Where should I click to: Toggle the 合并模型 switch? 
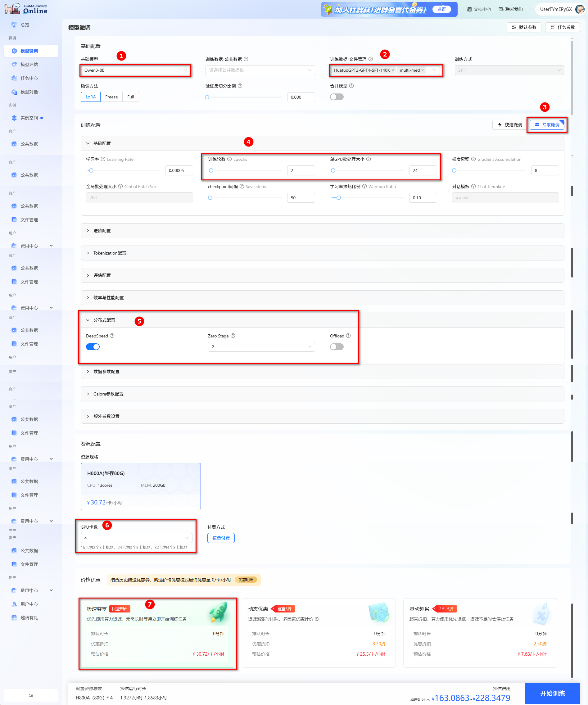point(337,97)
